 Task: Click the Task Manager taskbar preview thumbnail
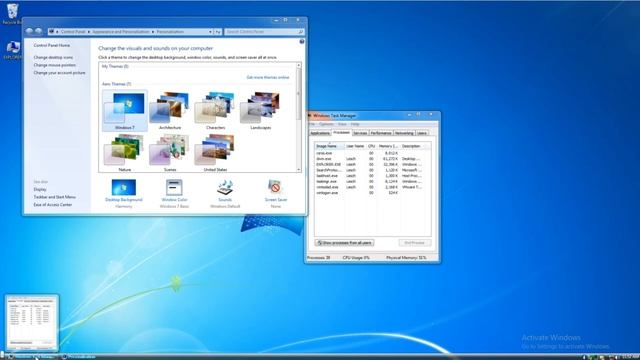[x=32, y=323]
